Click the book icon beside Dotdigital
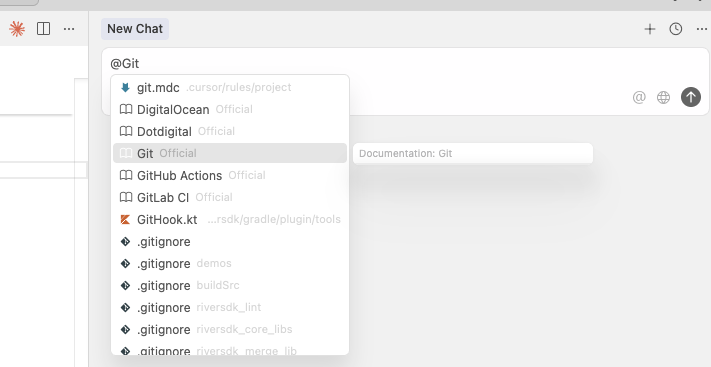 point(126,132)
